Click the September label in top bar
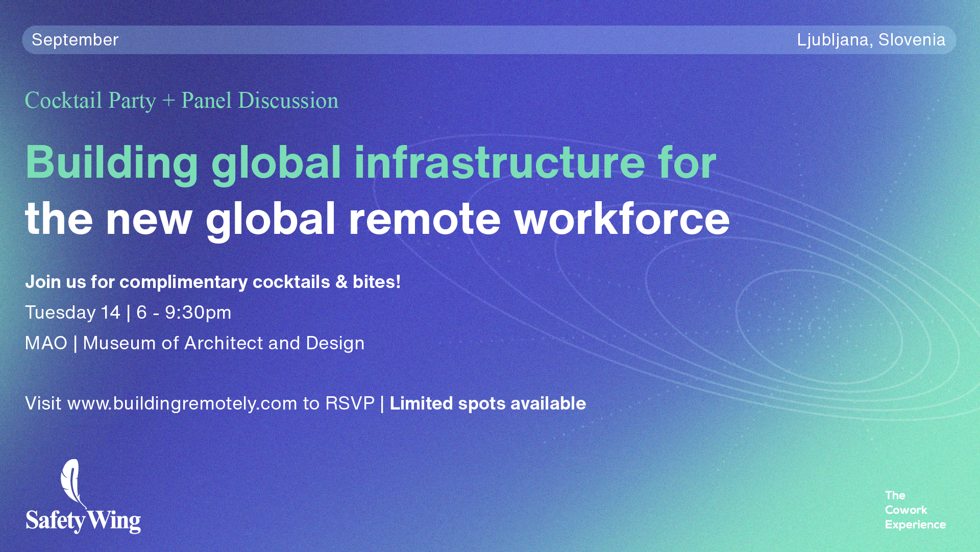 pos(75,40)
